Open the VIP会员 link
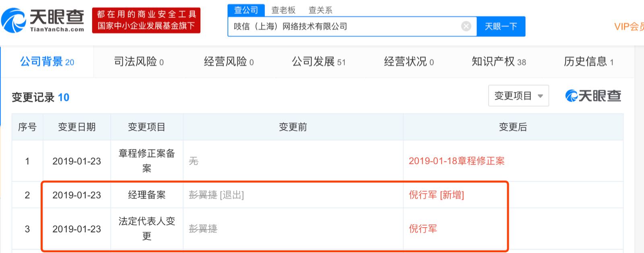This screenshot has height=253, width=644. click(x=628, y=27)
